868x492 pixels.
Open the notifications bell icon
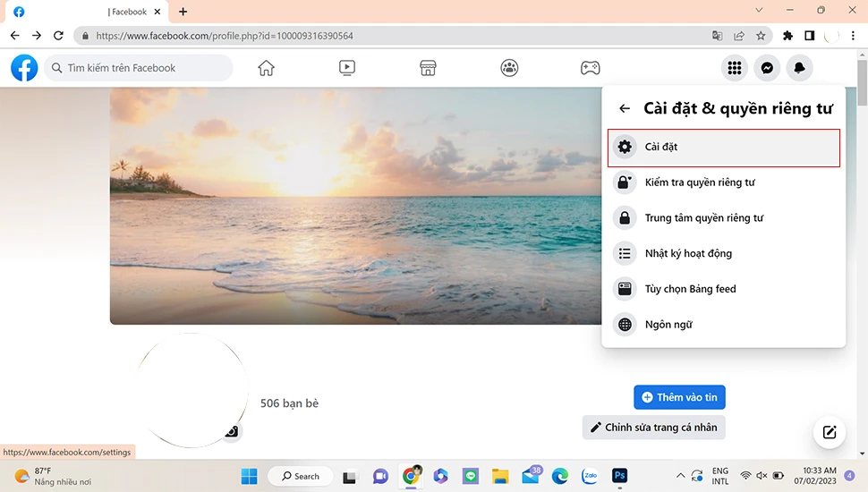[799, 68]
